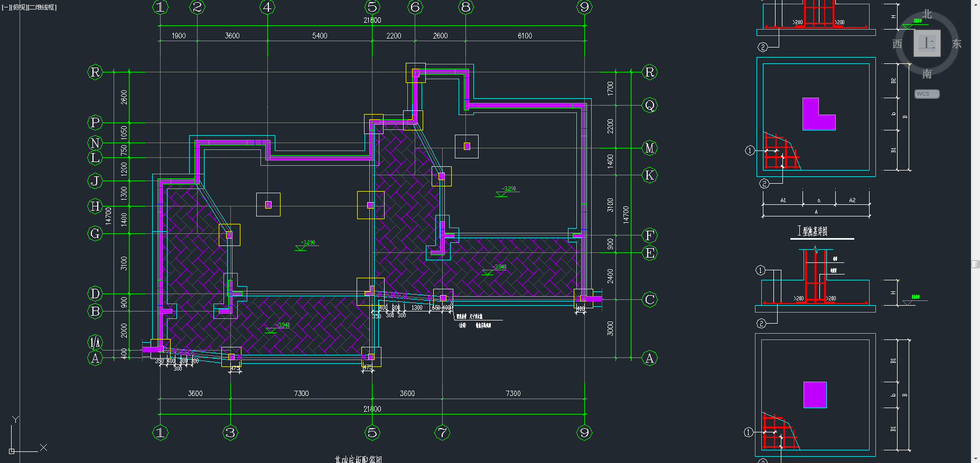980x463 pixels.
Task: Select grid axis bubble H
Action: click(x=95, y=206)
